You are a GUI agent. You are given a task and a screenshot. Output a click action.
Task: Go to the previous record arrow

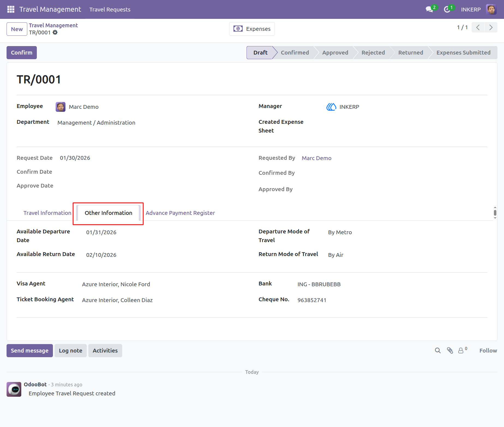coord(478,27)
